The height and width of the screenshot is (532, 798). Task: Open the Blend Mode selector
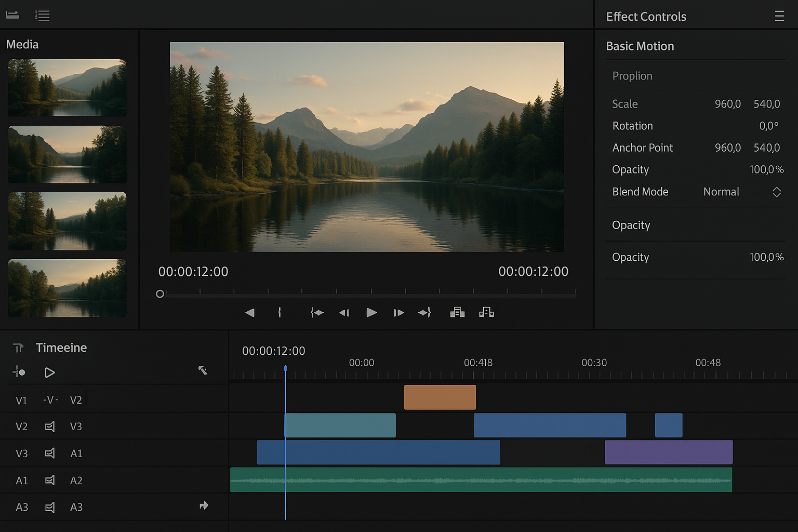coord(776,192)
